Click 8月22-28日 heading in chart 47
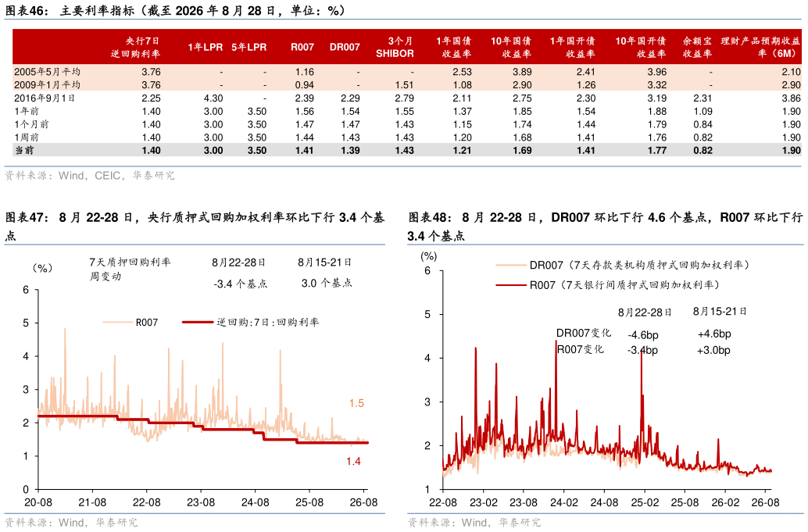Screen dimensions: 808x532 [238, 262]
